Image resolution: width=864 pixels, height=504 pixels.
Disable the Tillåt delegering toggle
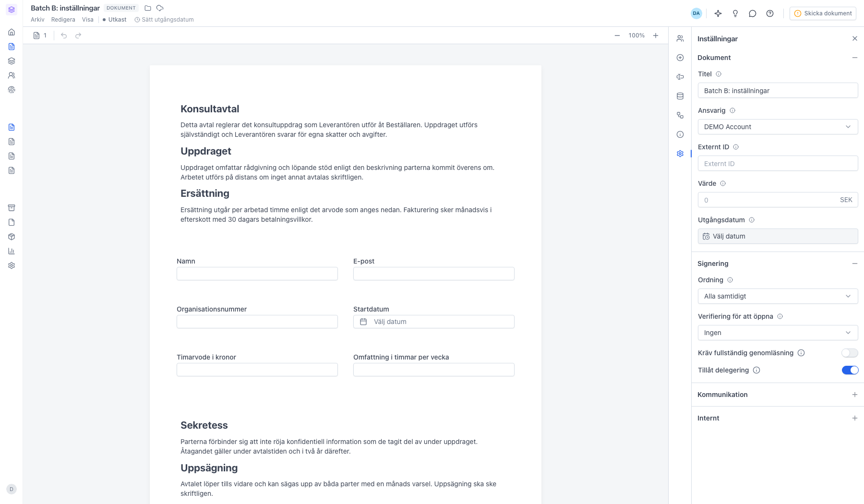pyautogui.click(x=850, y=370)
